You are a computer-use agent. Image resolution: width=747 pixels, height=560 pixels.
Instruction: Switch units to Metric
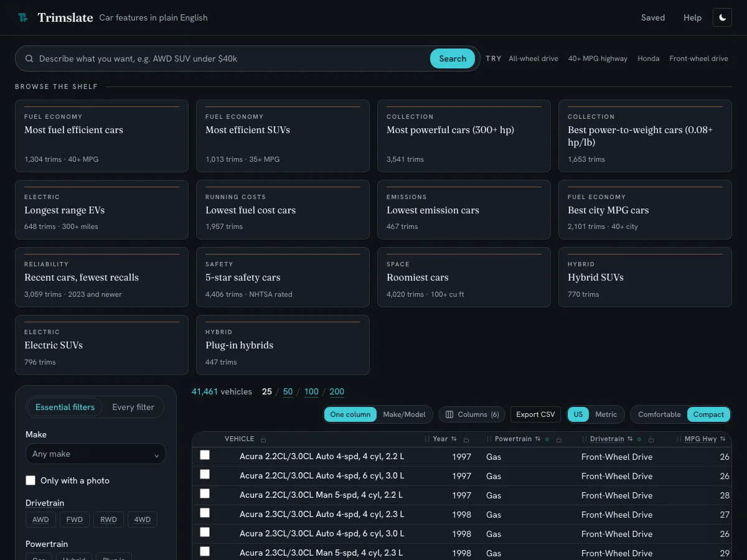[x=606, y=414]
